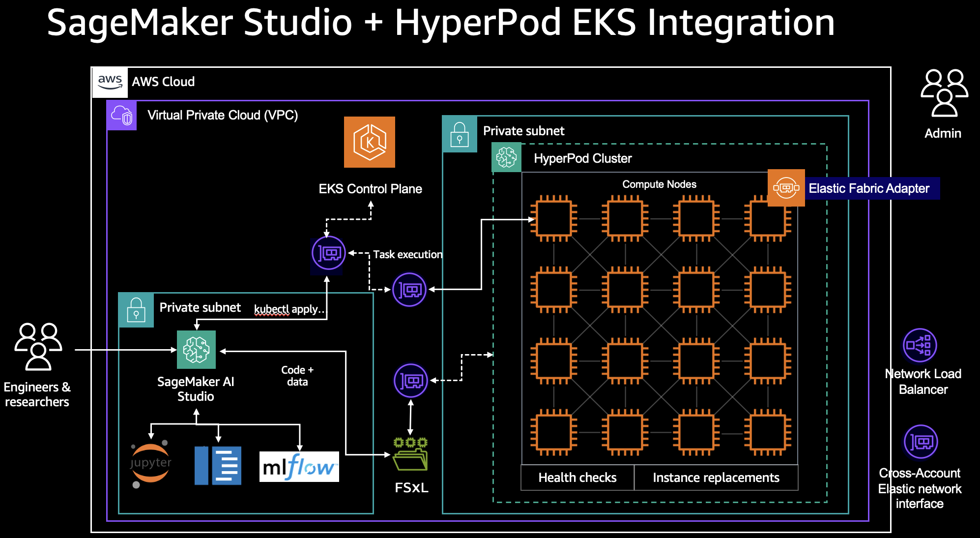Screen dimensions: 980x538
Task: Click the kubectl apply text label
Action: [289, 309]
